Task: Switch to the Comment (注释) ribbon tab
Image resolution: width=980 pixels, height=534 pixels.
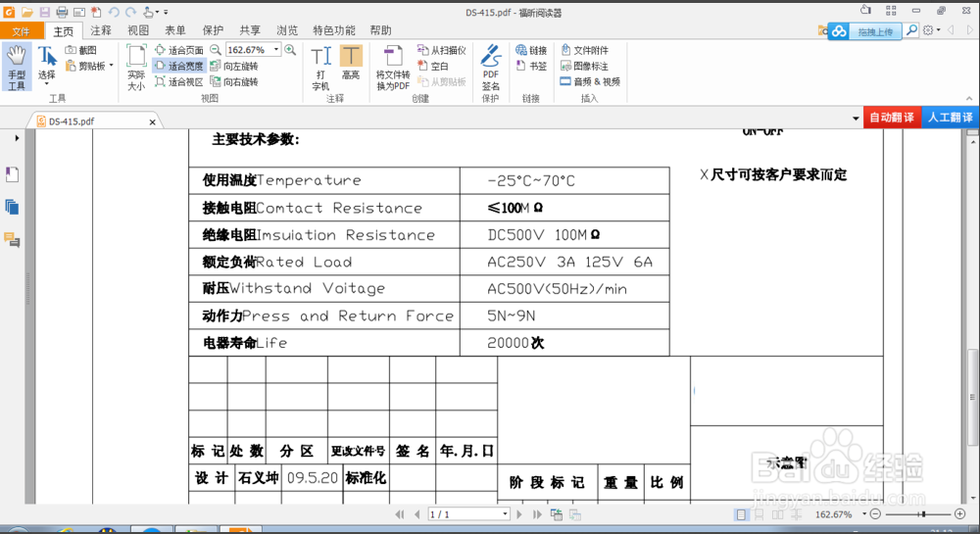Action: click(101, 30)
